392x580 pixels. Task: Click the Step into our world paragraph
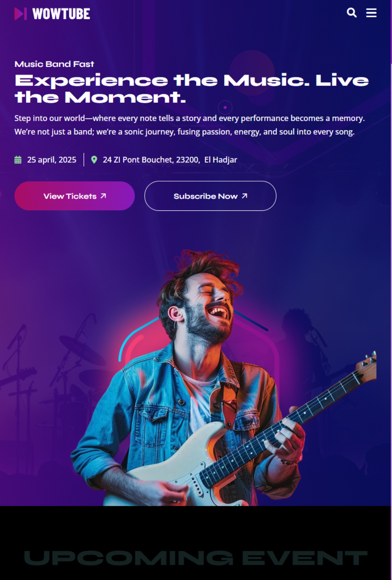[x=190, y=125]
